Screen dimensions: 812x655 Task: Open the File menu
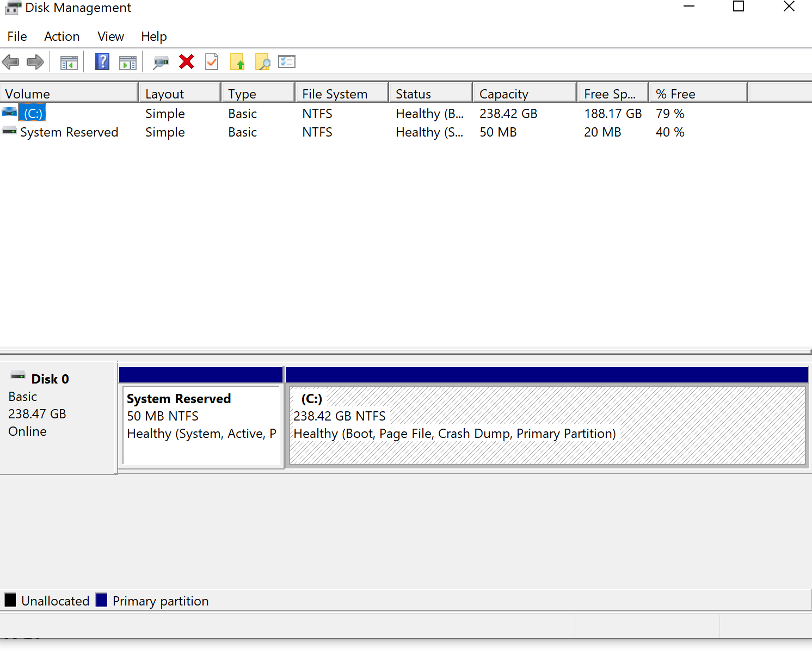click(x=17, y=36)
